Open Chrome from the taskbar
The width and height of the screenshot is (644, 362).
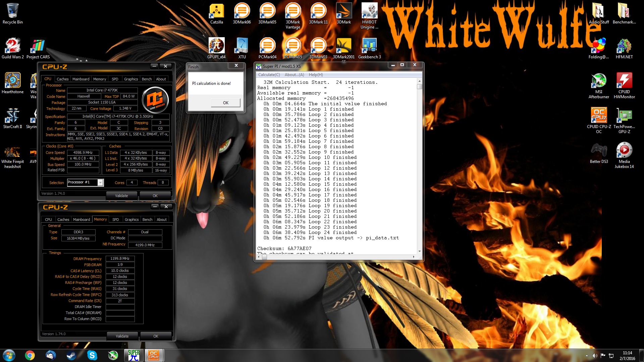tap(30, 355)
